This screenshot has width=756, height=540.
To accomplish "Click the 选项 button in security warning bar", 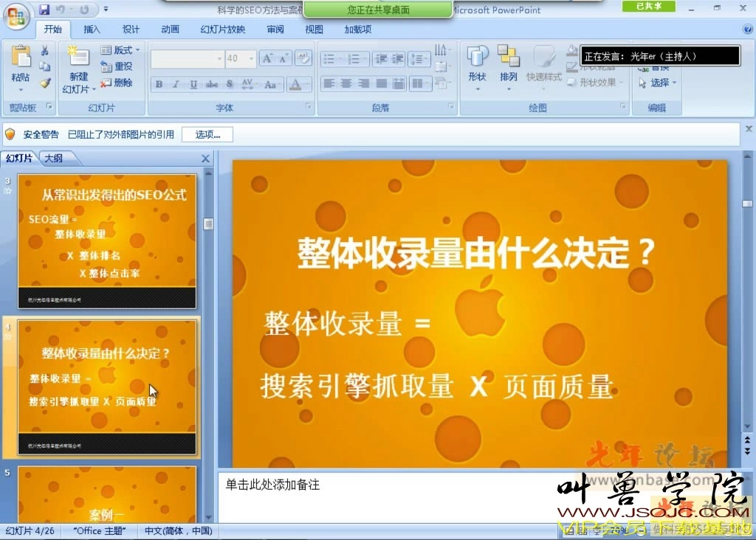I will pos(206,134).
